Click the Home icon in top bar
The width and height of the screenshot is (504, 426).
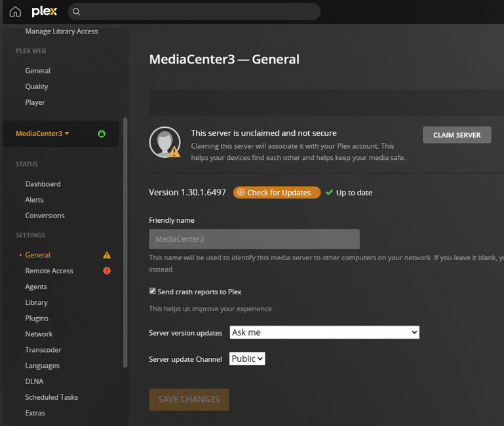[15, 12]
